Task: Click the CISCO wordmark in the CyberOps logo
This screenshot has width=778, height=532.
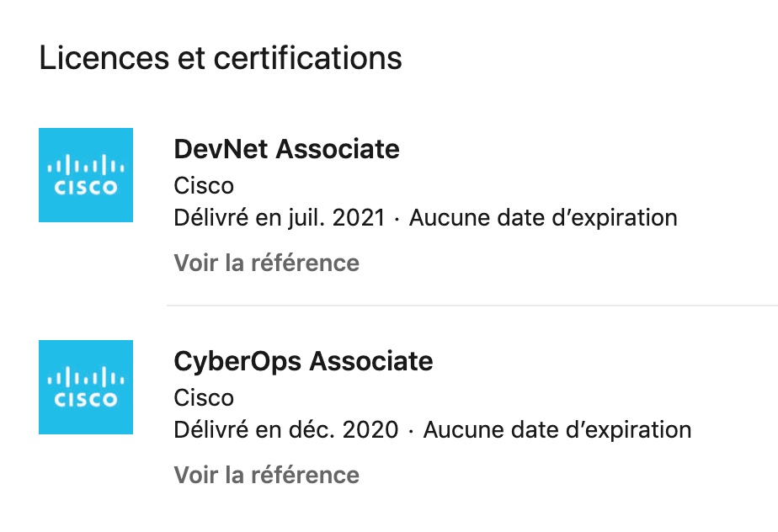Action: pos(86,399)
